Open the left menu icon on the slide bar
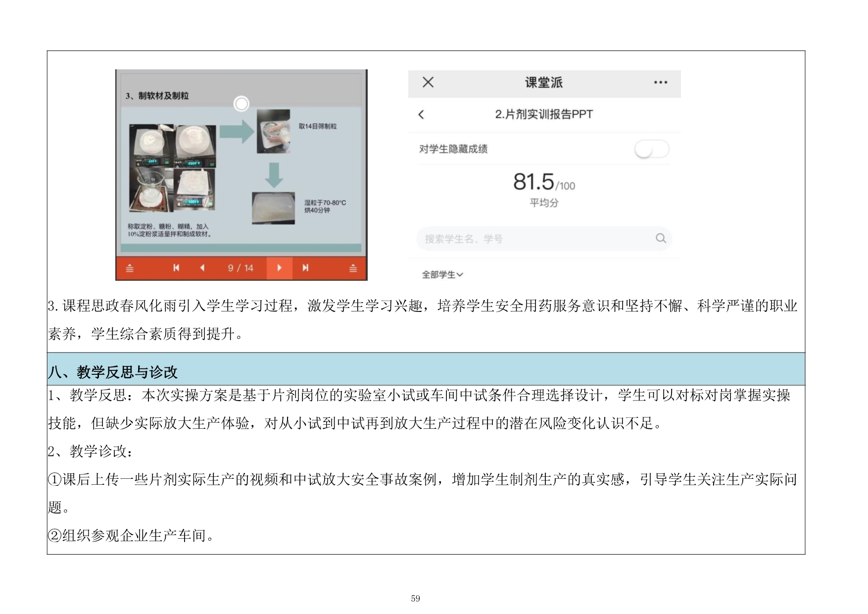 coord(130,268)
